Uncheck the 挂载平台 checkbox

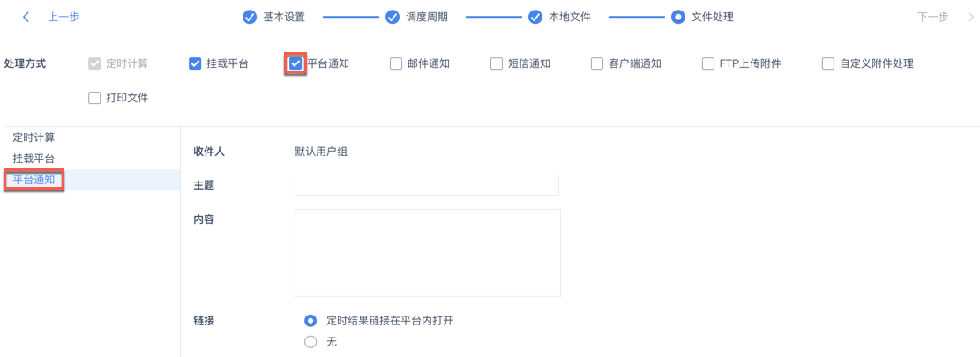195,63
